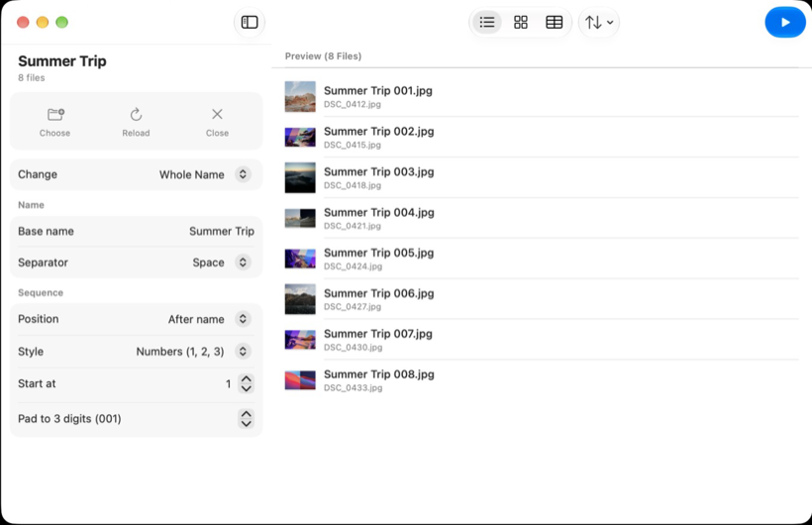Screen dimensions: 812x525
Task: Close the Summer Trip folder
Action: point(217,122)
